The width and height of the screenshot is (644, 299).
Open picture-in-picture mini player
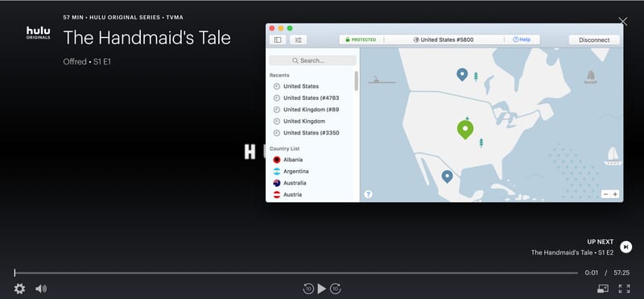pyautogui.click(x=602, y=289)
